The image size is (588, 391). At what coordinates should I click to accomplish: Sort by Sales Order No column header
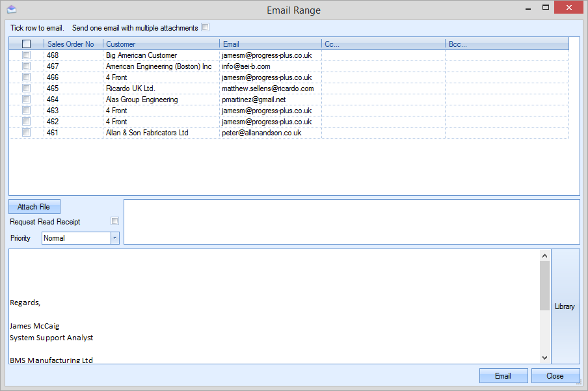pos(72,44)
